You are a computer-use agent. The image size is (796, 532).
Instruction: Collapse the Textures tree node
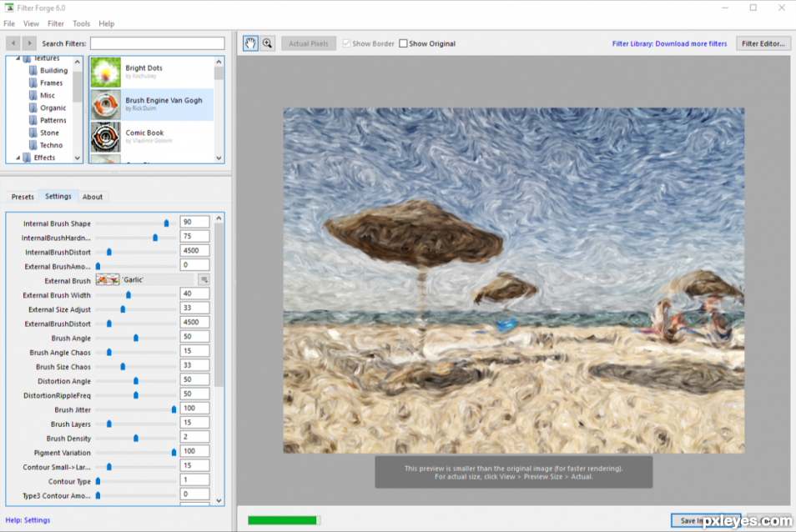point(18,58)
